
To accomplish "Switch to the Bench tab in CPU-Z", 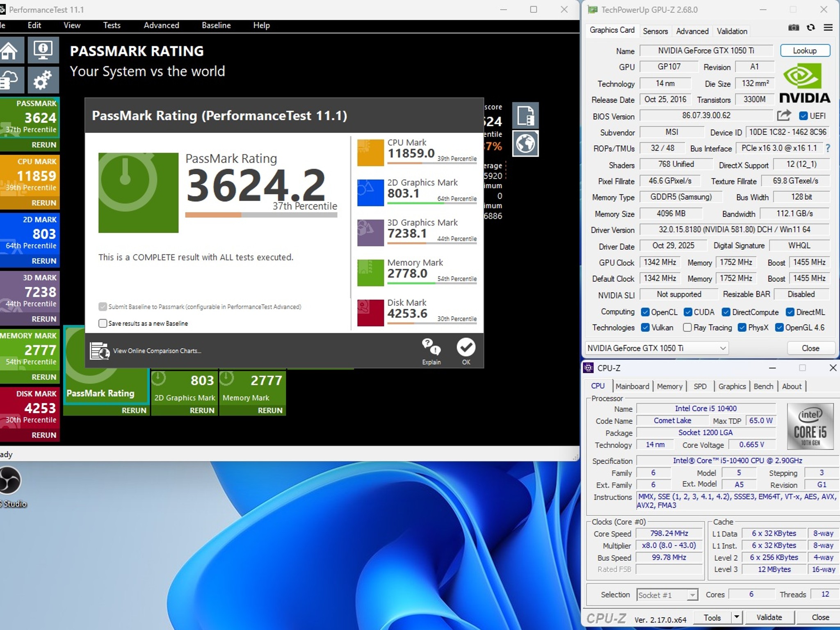I will click(763, 386).
